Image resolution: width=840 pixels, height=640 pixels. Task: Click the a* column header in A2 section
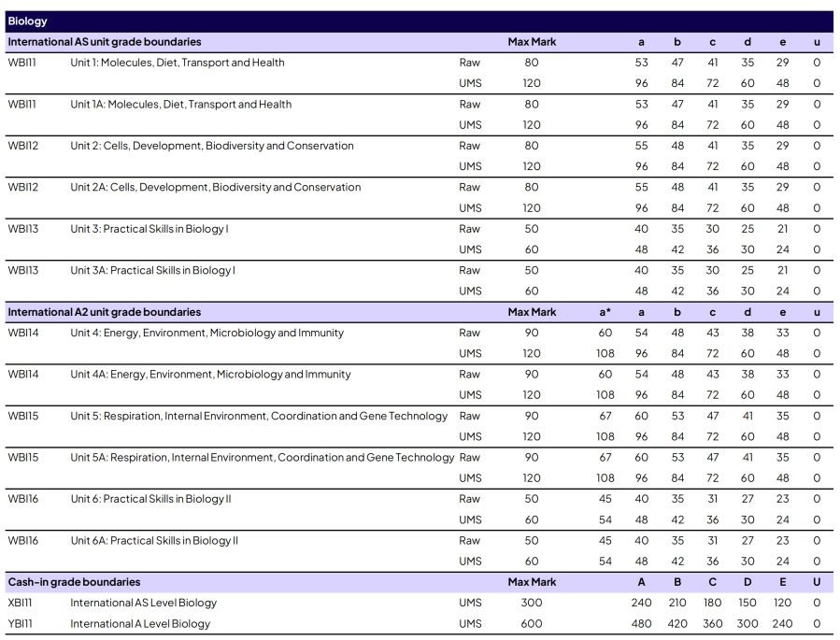click(605, 312)
